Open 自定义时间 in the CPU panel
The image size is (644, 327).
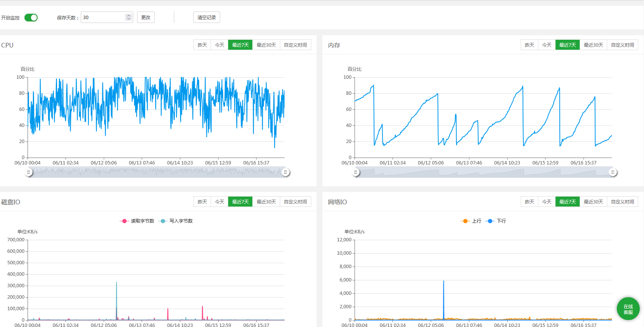[x=296, y=45]
